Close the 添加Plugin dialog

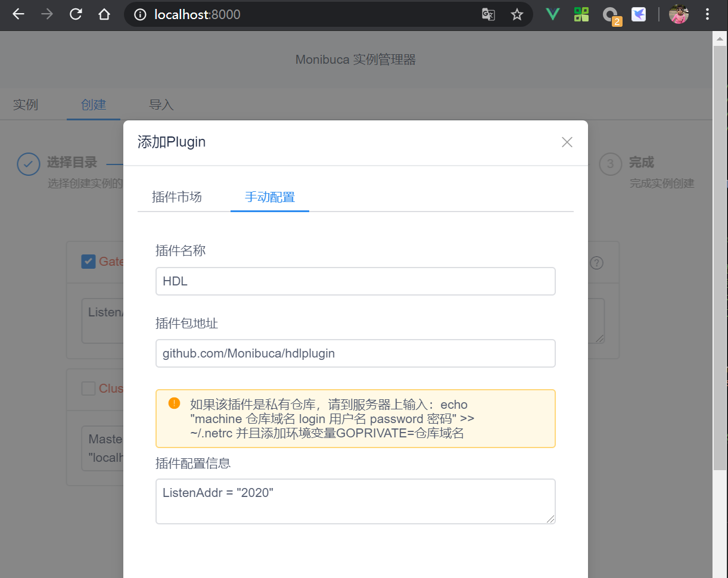pyautogui.click(x=567, y=142)
